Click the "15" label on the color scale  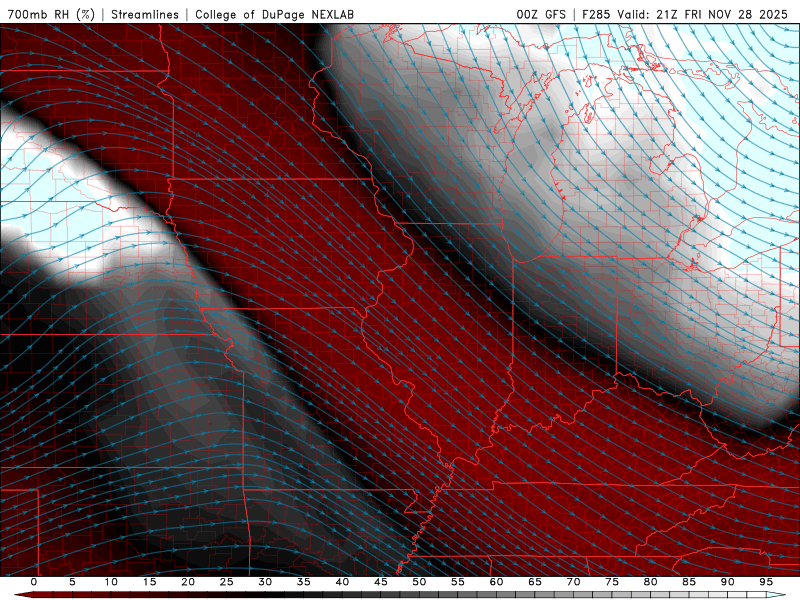point(149,582)
